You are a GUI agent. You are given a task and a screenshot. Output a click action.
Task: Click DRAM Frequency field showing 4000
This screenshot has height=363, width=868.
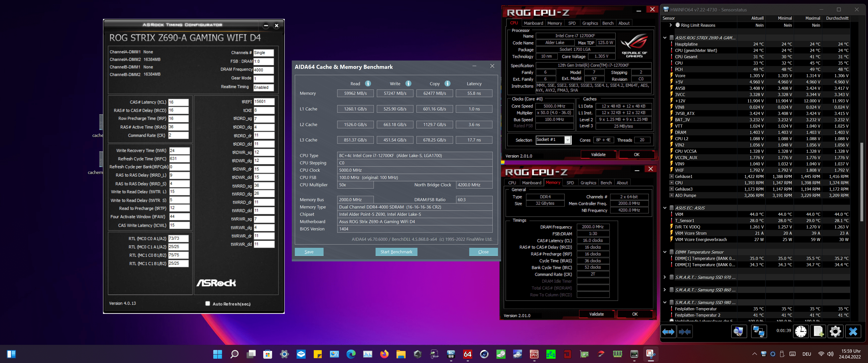point(264,70)
